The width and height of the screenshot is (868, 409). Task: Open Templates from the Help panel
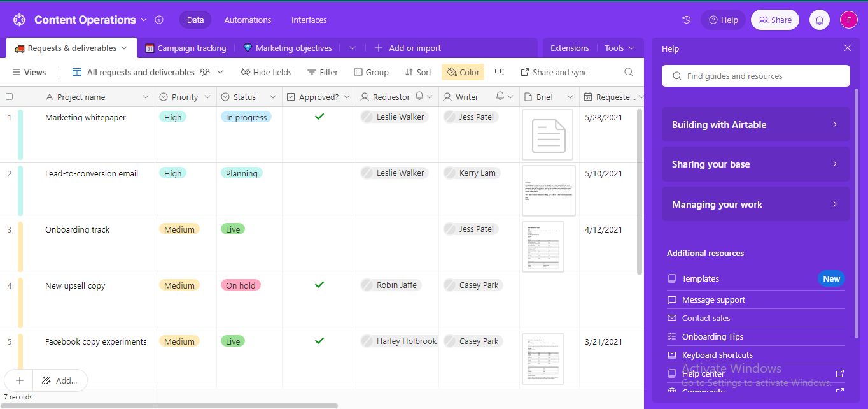click(700, 278)
